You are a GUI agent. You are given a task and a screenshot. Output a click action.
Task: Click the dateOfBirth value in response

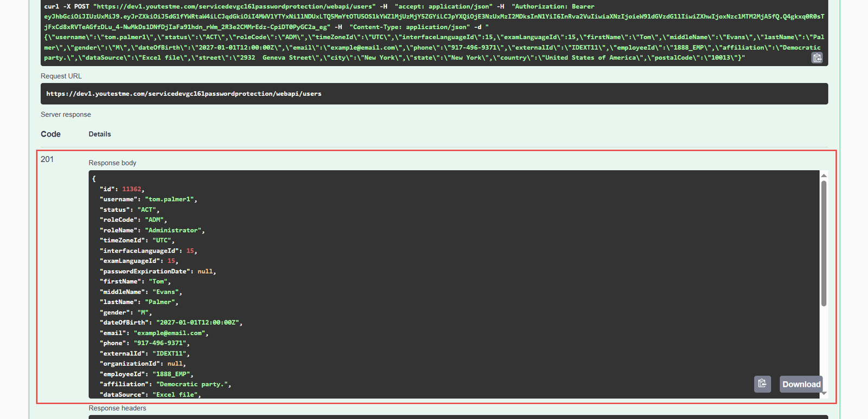tap(197, 323)
